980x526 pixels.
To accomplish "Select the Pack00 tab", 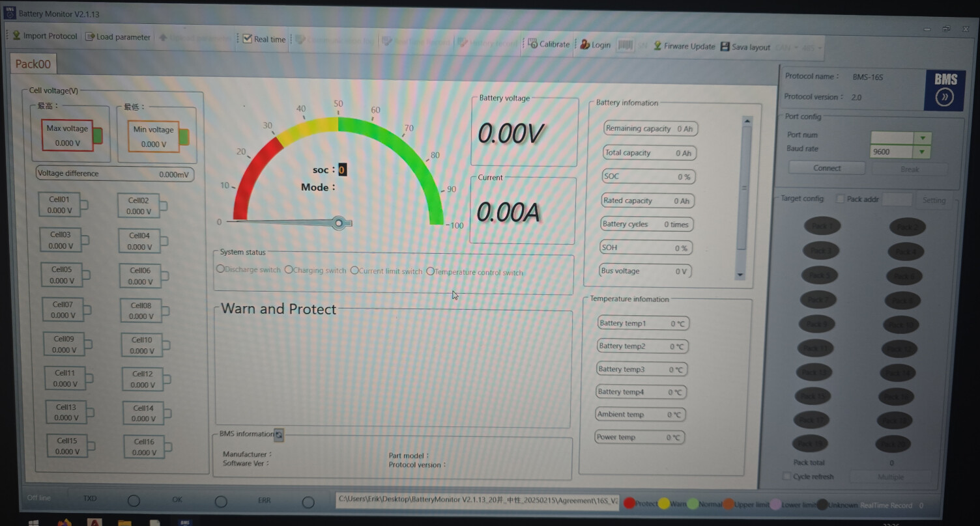I will click(x=33, y=64).
